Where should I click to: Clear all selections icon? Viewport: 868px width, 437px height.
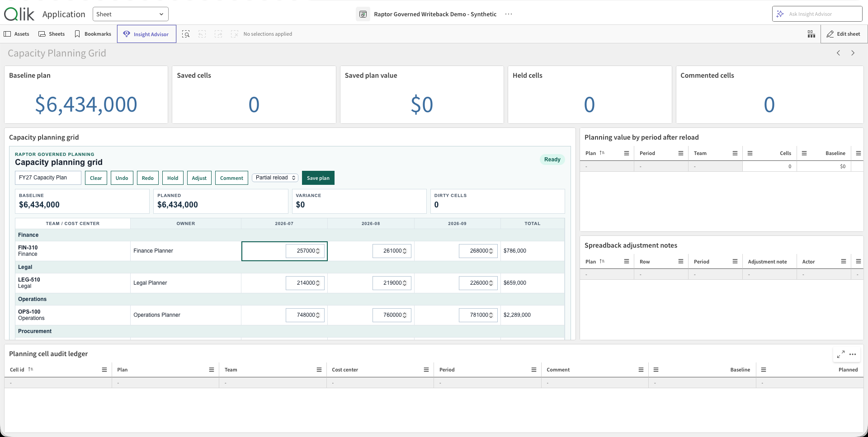pyautogui.click(x=234, y=34)
